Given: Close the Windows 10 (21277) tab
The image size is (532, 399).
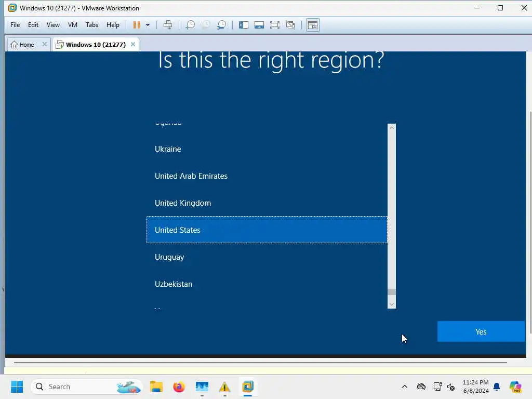Looking at the screenshot, I should point(133,44).
